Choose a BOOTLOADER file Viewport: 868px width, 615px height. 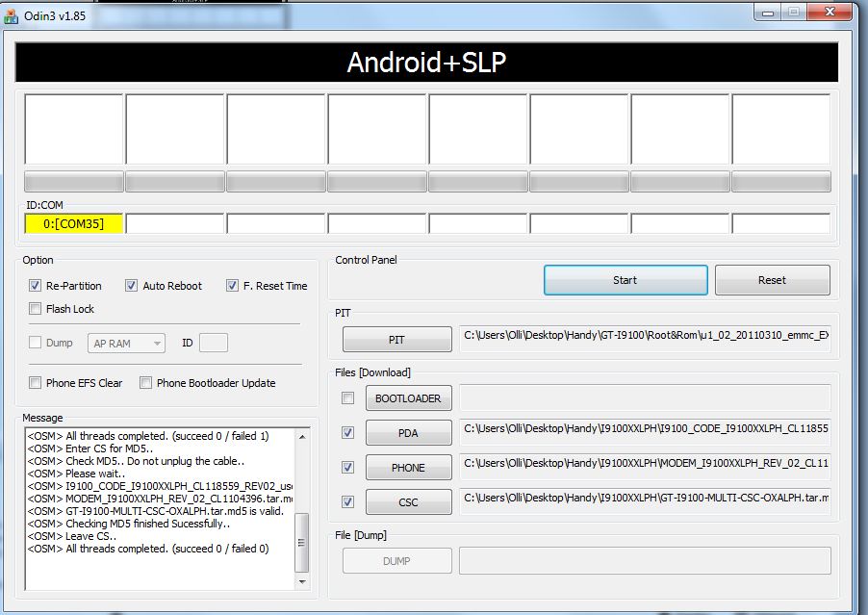click(x=409, y=398)
